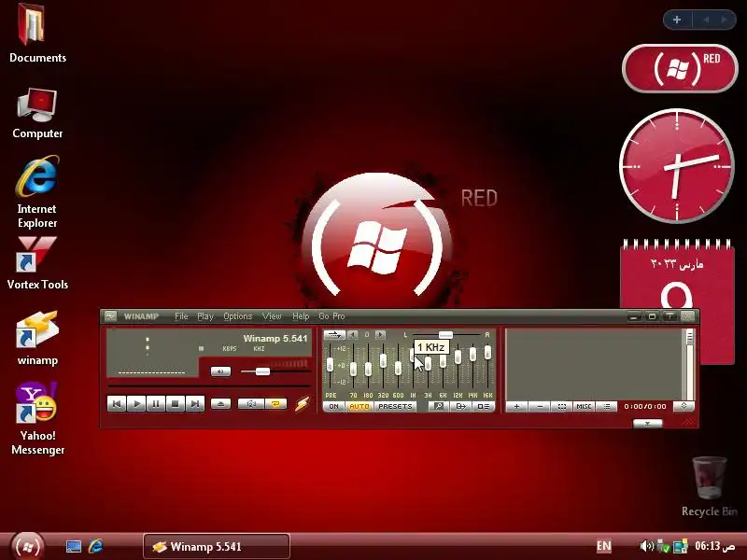Click the 6K equalizer band slider
The width and height of the screenshot is (747, 560).
pyautogui.click(x=443, y=360)
